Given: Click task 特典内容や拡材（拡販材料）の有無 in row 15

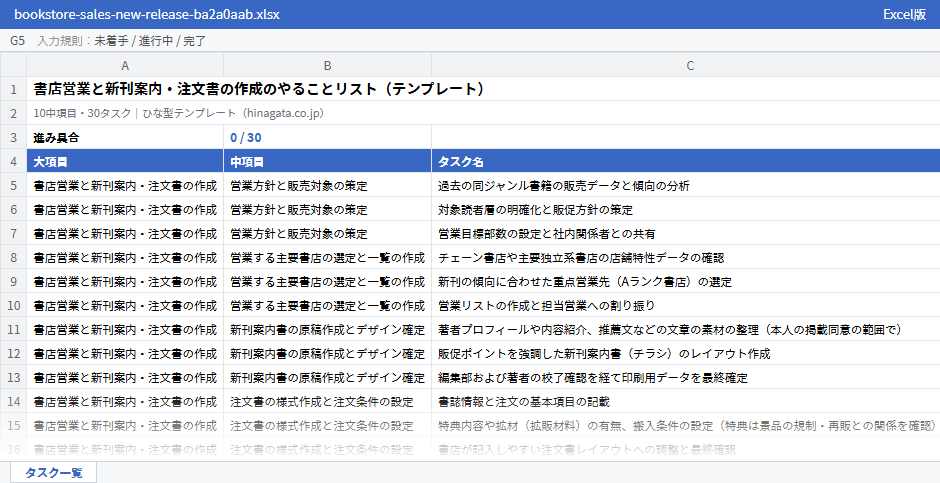Looking at the screenshot, I should click(686, 425).
